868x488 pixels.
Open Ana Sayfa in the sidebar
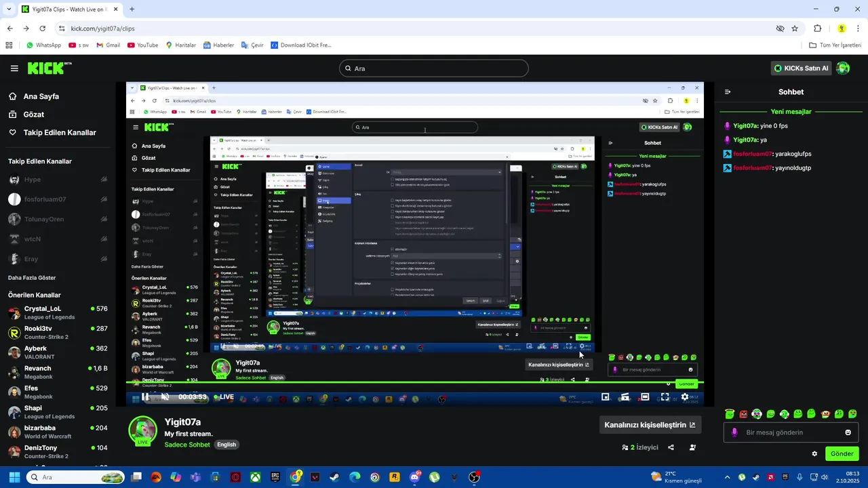click(41, 96)
